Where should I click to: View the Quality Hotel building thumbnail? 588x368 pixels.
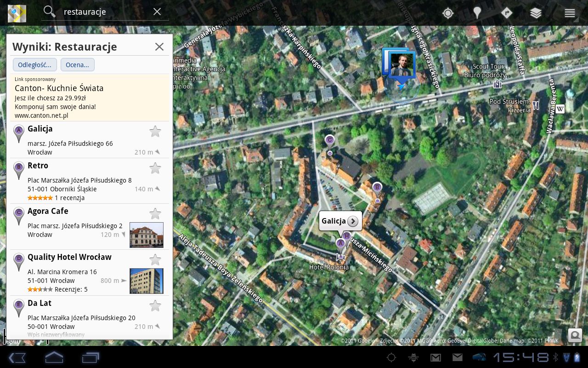147,281
